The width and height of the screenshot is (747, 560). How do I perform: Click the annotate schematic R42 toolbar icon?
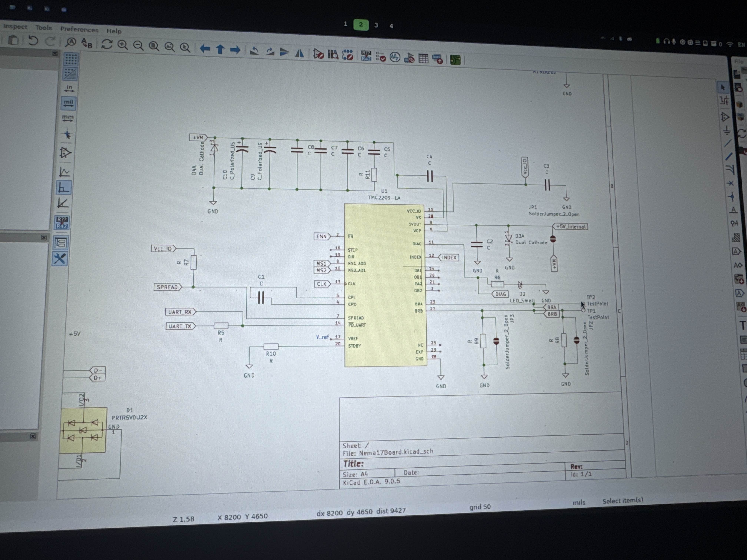366,56
